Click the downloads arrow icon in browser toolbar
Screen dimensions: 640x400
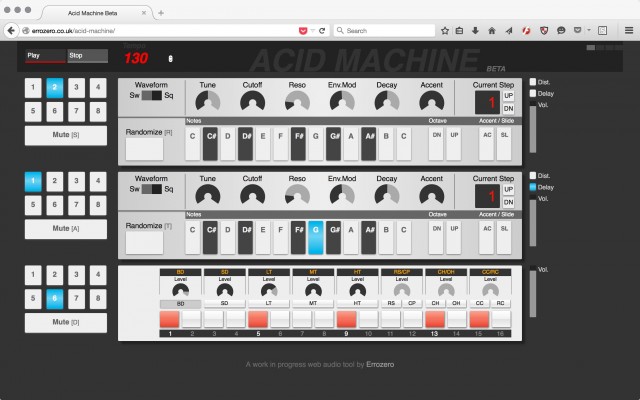474,31
